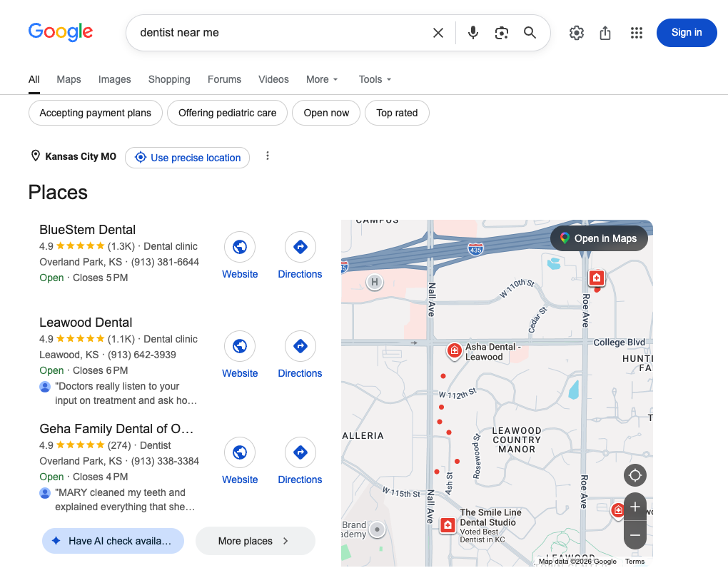Screen dimensions: 728x578
Task: Open location options three-dot menu
Action: (268, 156)
